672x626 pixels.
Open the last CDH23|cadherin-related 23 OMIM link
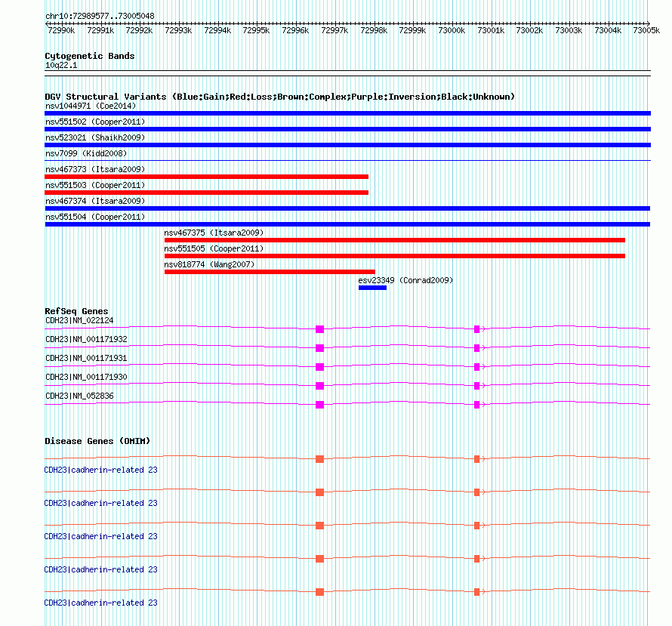pyautogui.click(x=100, y=603)
